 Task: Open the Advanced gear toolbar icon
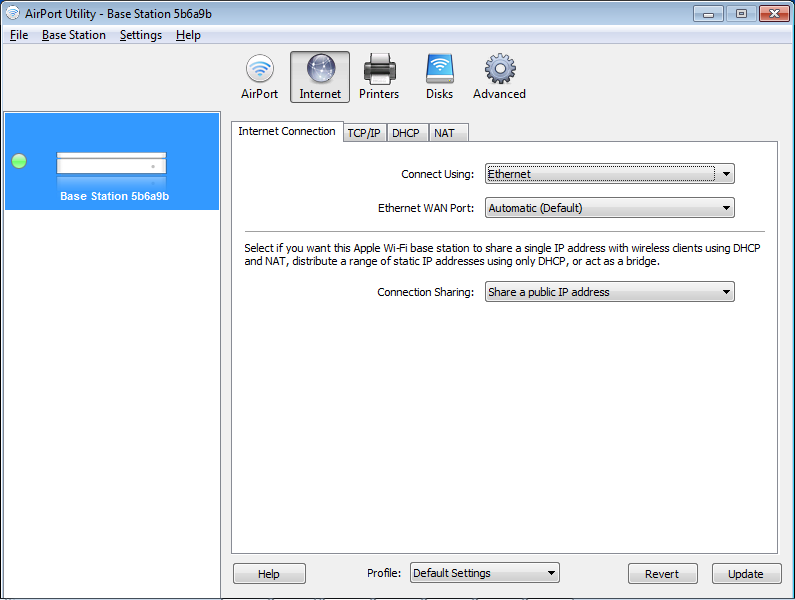tap(499, 77)
